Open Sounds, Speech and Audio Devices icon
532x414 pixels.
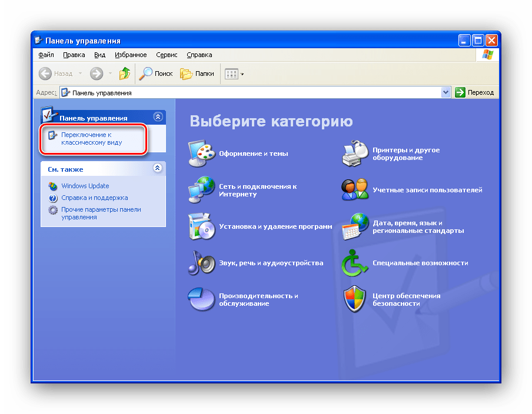pyautogui.click(x=201, y=263)
